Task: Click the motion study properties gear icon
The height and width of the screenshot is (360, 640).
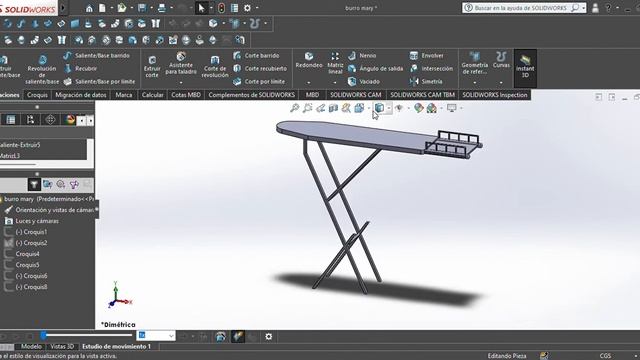Action: pos(269,337)
